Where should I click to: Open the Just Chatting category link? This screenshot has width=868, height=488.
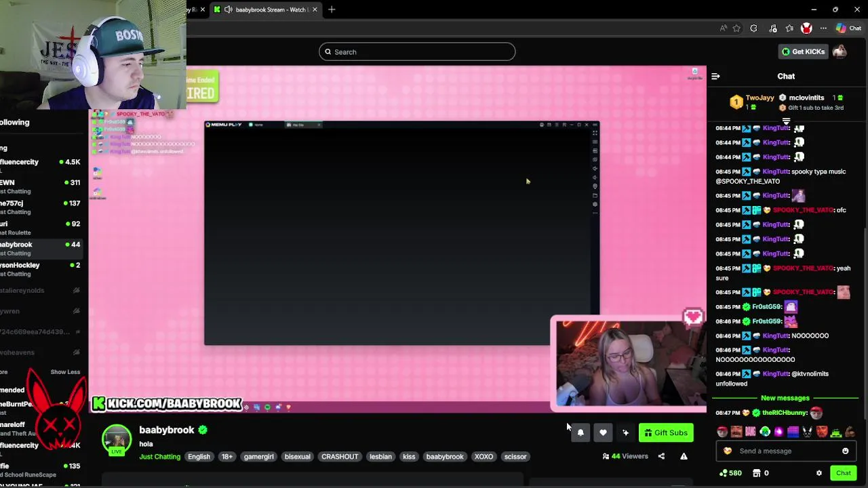tap(160, 457)
